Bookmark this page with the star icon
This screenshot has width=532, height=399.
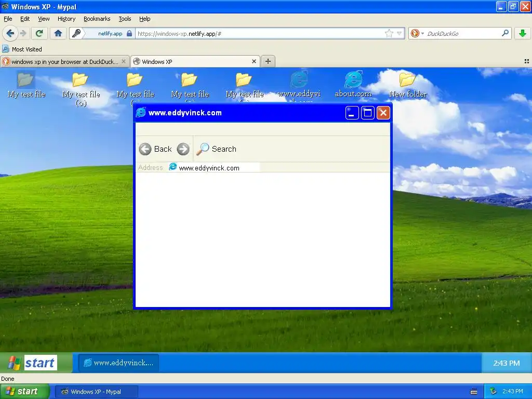coord(389,33)
